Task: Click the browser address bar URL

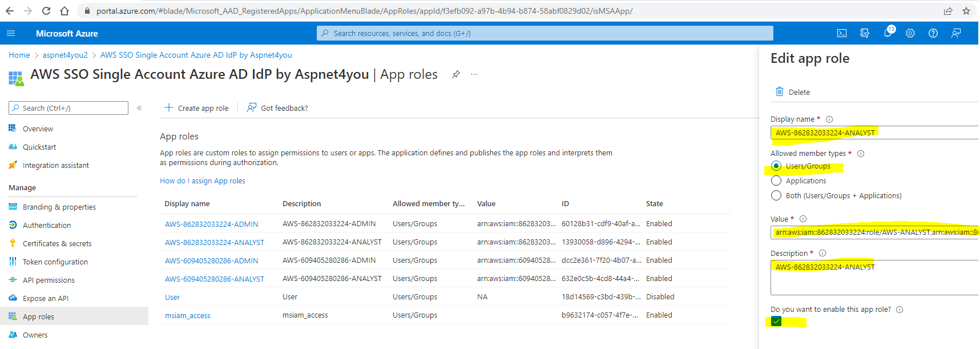Action: click(x=364, y=11)
